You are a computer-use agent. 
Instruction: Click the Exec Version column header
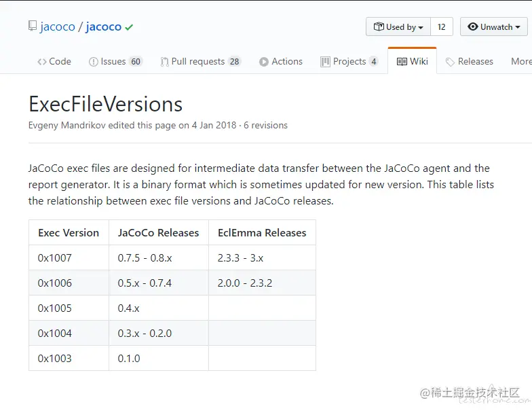pos(69,232)
